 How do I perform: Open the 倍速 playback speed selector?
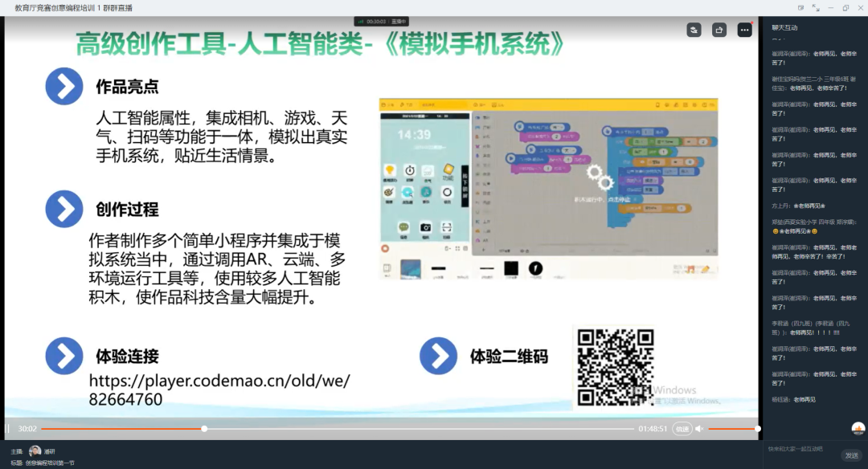pos(682,429)
